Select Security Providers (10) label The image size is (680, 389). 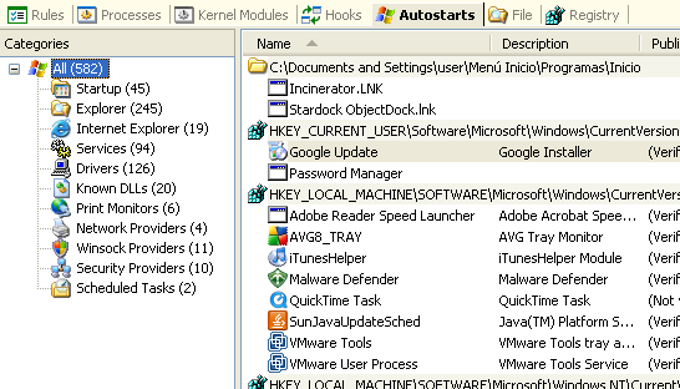click(x=145, y=268)
